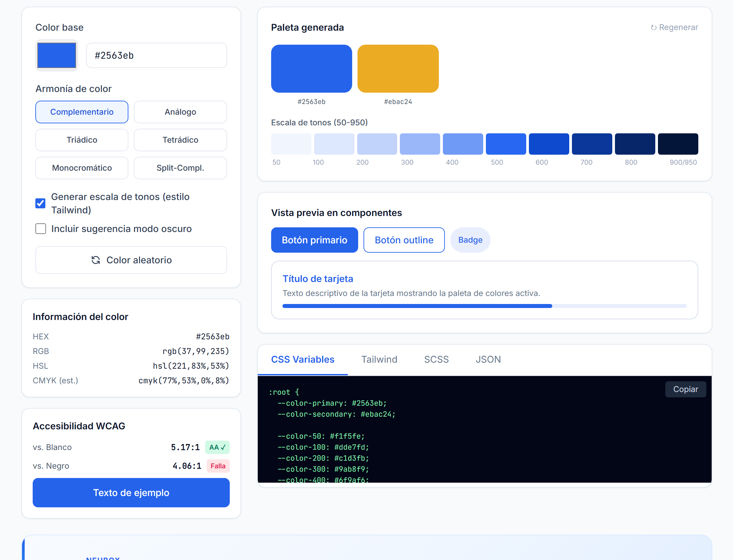Enable Incluir sugerencia modo oscuro checkbox
The width and height of the screenshot is (747, 560).
tap(41, 229)
